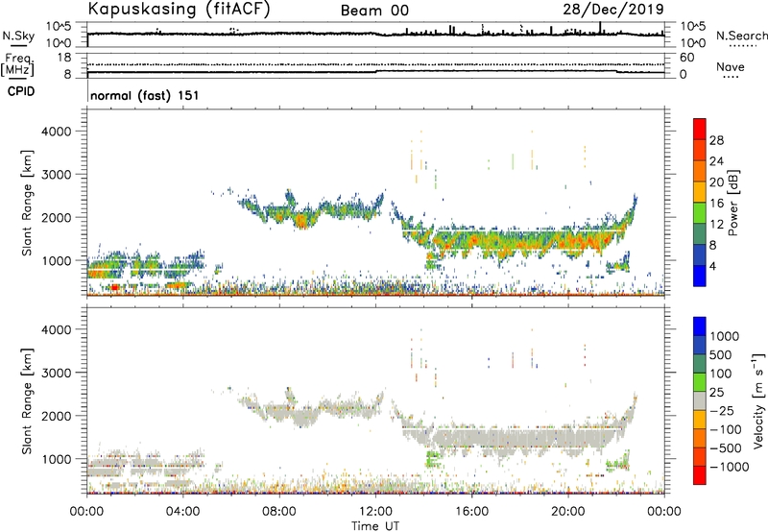Click the green velocity patch near 14:00 at 1000 km
This screenshot has width=768, height=532.
(433, 460)
